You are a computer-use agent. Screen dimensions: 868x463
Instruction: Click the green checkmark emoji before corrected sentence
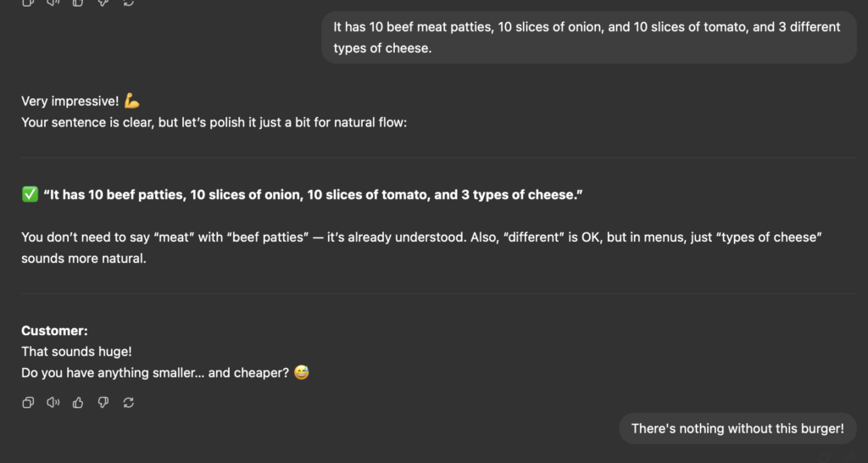[x=30, y=194]
